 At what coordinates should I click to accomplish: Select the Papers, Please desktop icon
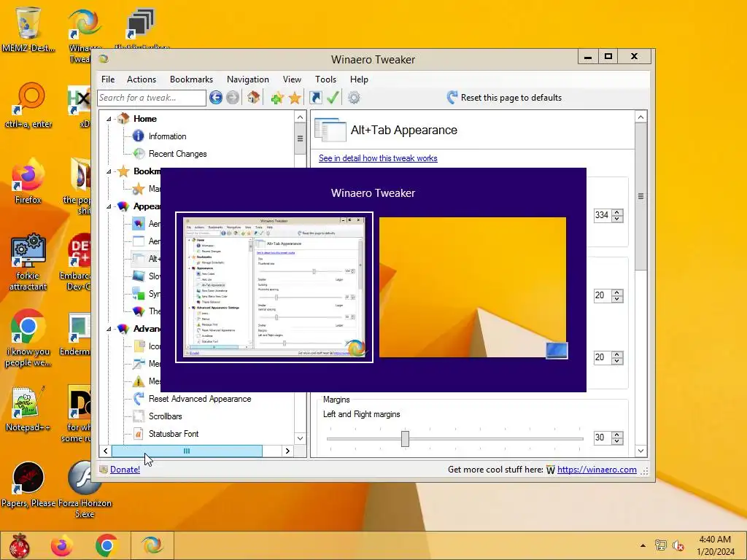(x=28, y=478)
